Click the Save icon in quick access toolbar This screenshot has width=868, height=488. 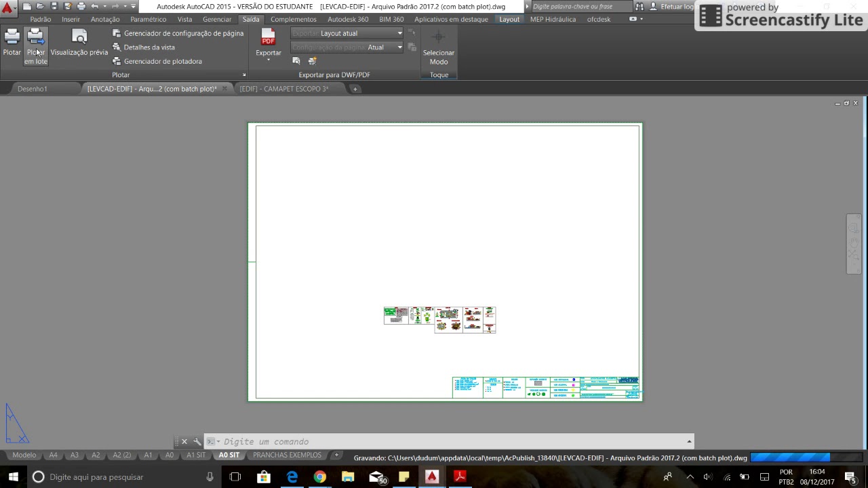pos(54,6)
